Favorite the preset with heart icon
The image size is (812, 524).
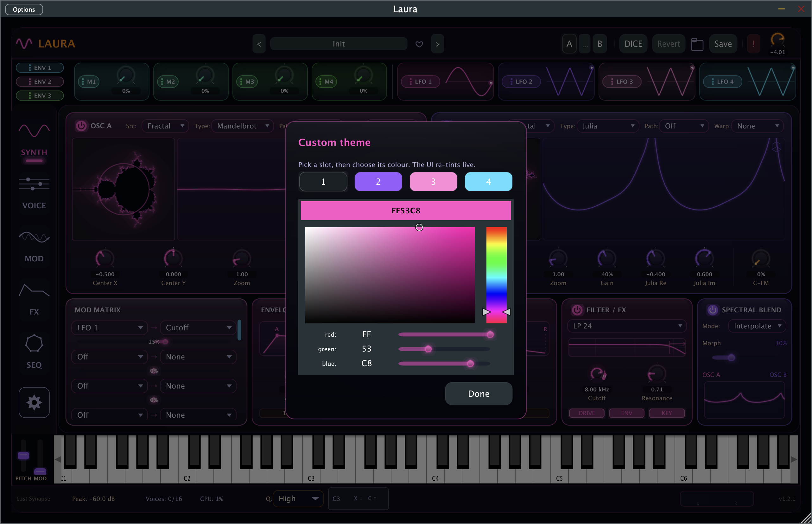[419, 44]
